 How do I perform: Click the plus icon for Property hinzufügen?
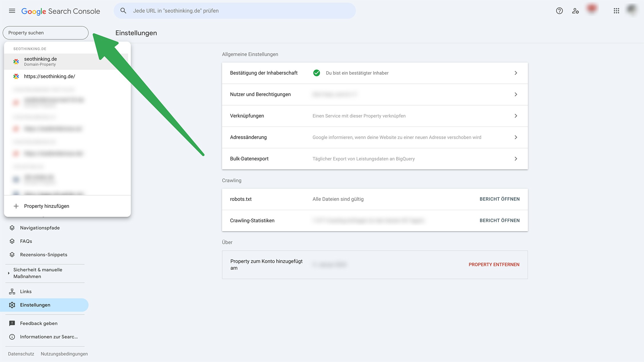(16, 206)
